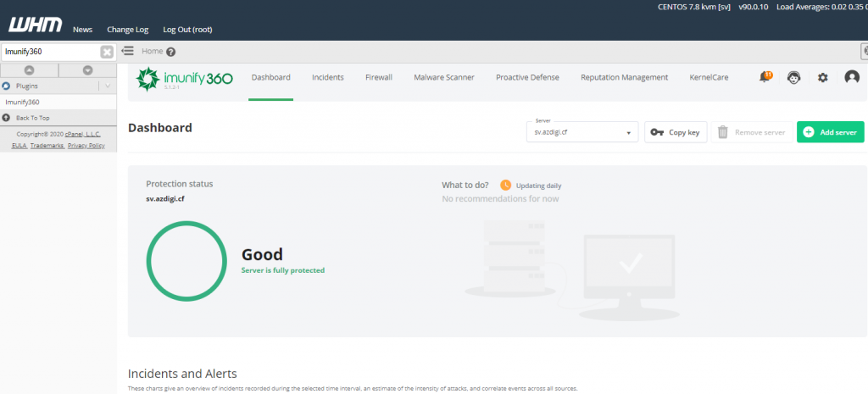The height and width of the screenshot is (394, 868).
Task: Open the Imunify360 logo
Action: click(x=184, y=79)
